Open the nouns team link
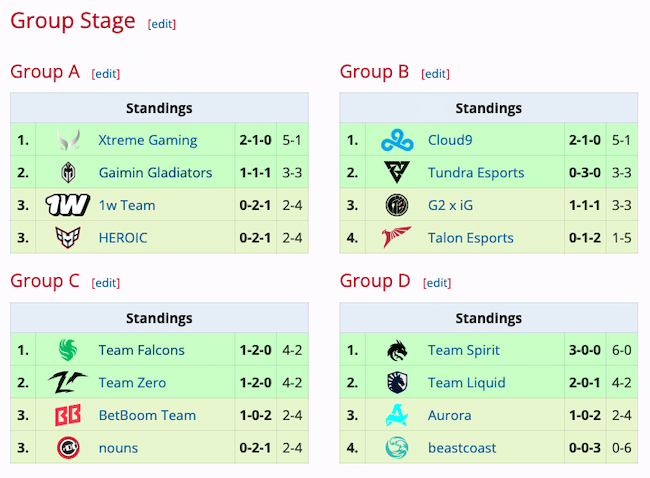This screenshot has height=478, width=650. coord(118,448)
